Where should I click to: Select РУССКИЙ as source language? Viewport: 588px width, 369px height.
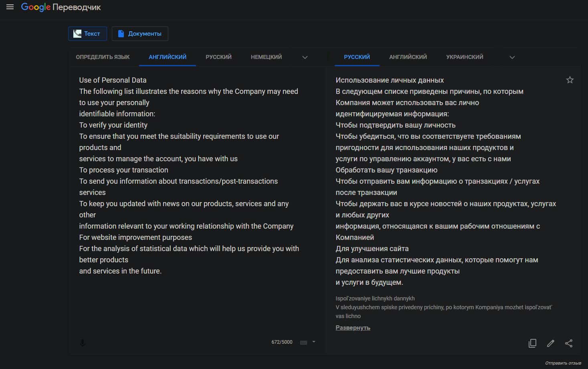218,57
